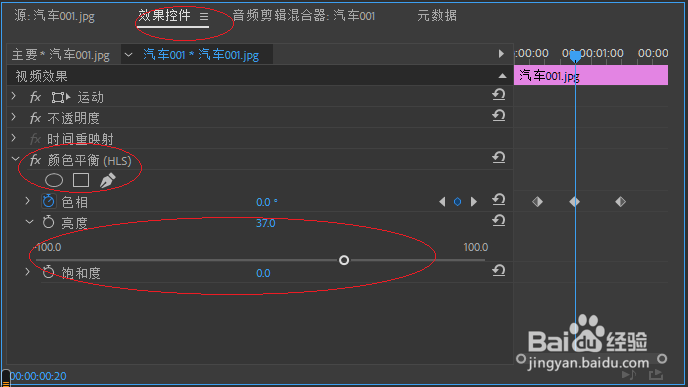The width and height of the screenshot is (688, 387).
Task: Add or remove 色相 keyframe
Action: (x=457, y=201)
